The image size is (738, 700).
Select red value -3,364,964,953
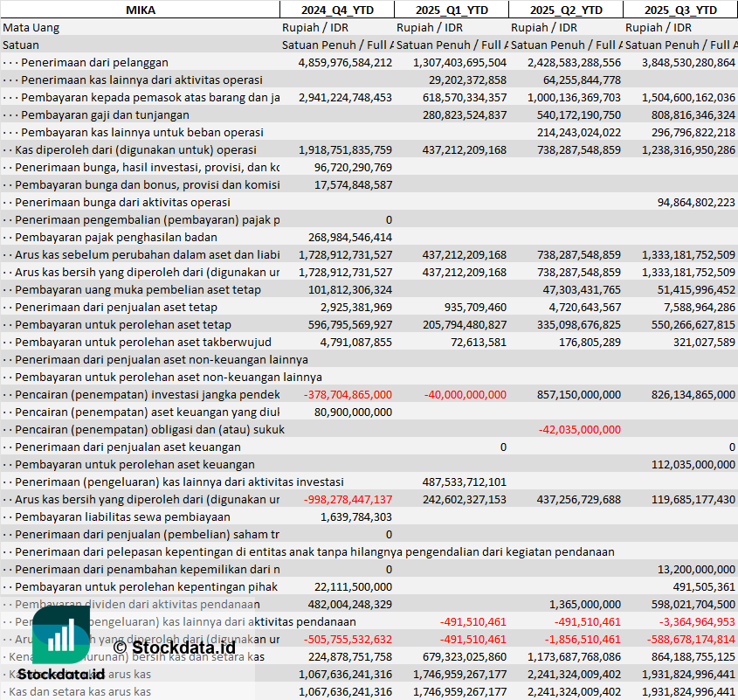click(697, 622)
